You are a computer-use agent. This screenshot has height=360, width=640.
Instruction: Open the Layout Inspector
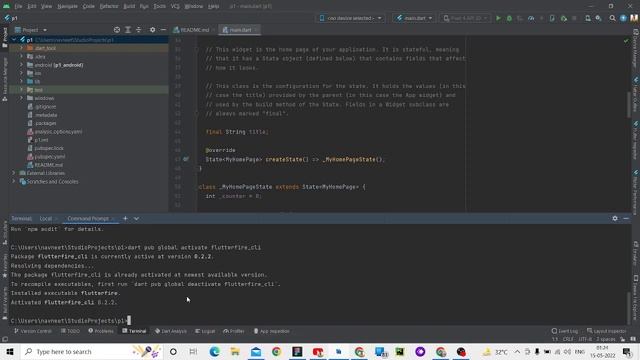pyautogui.click(x=607, y=331)
